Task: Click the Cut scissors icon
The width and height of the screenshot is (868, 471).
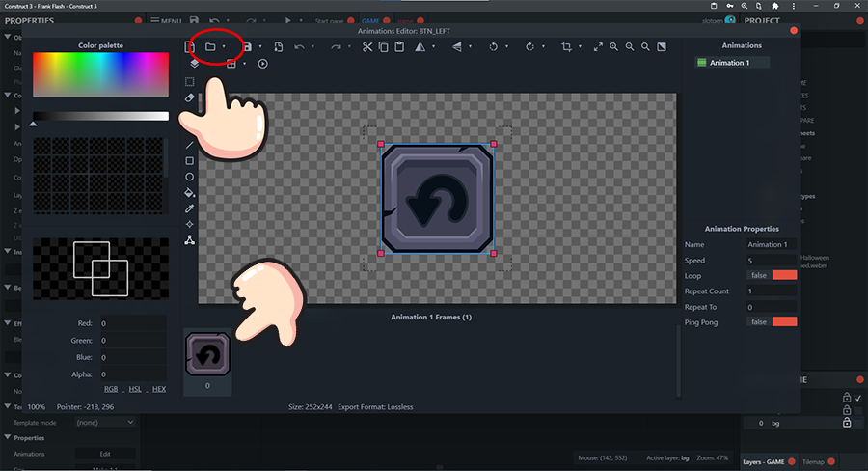Action: click(367, 46)
